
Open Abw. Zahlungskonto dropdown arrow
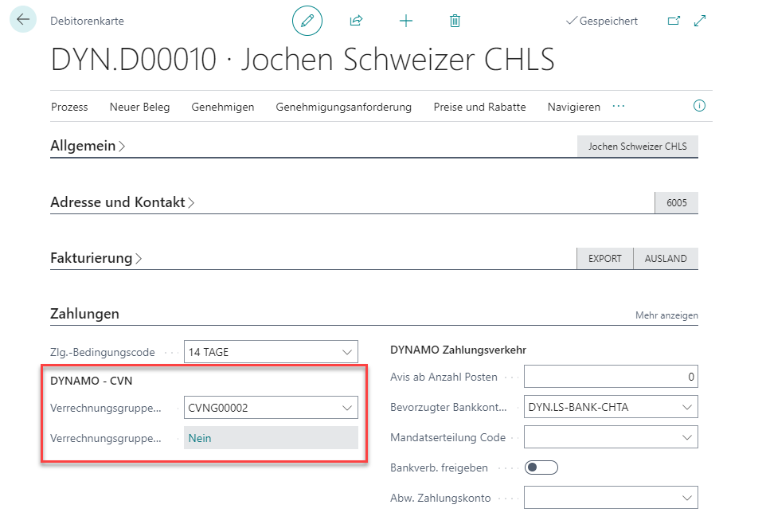[x=687, y=498]
